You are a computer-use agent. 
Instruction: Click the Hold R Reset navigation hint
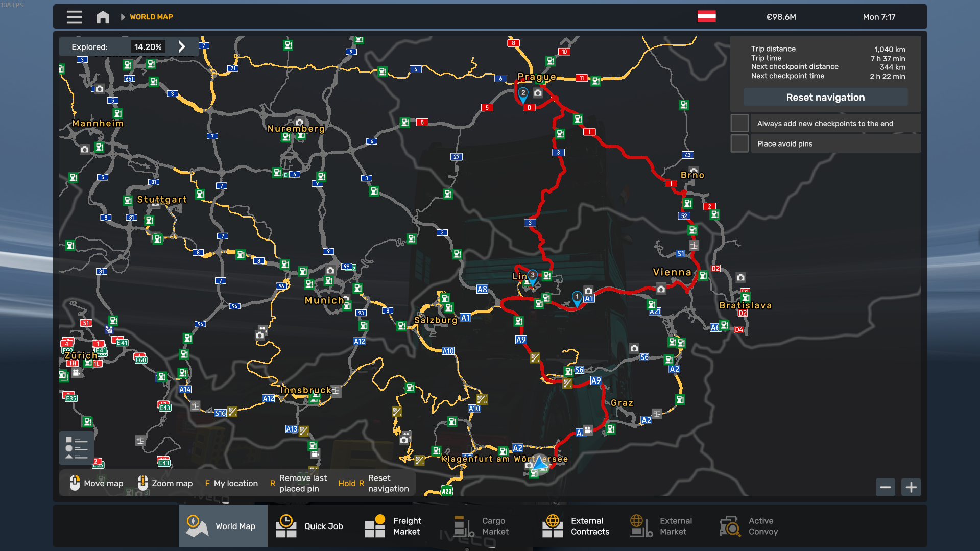[374, 483]
